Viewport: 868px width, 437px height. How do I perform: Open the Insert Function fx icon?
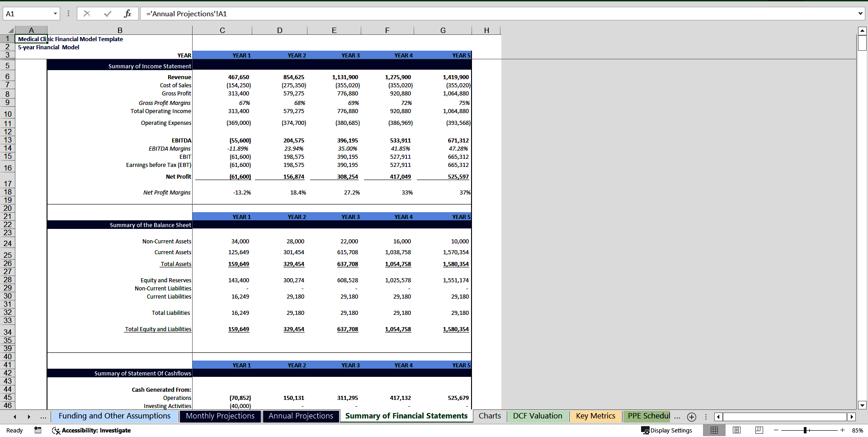click(128, 14)
